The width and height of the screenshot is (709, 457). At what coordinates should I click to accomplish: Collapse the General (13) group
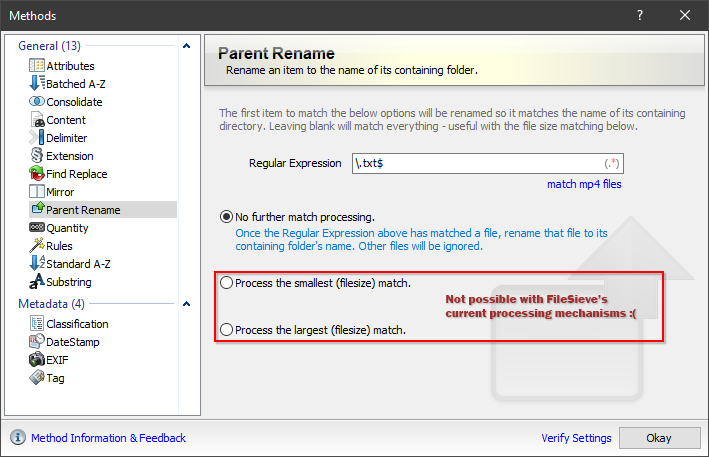click(185, 45)
